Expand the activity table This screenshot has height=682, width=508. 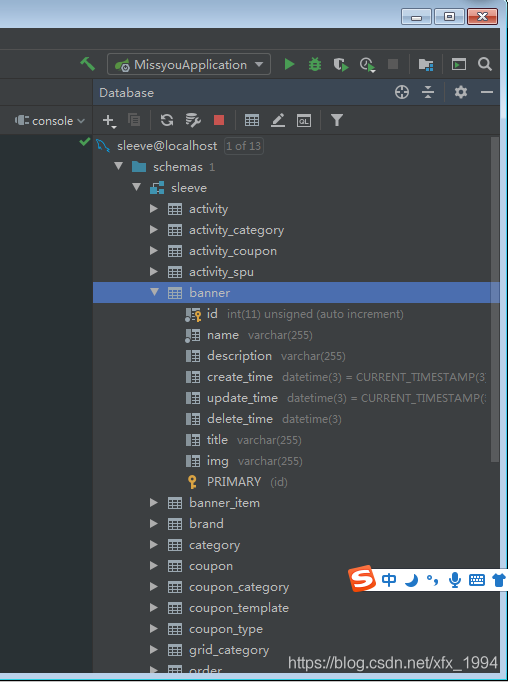pyautogui.click(x=154, y=209)
